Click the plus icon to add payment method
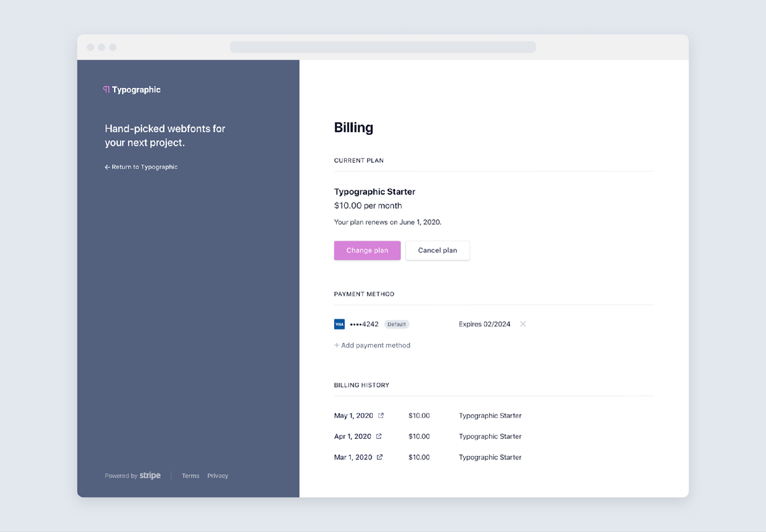Image resolution: width=766 pixels, height=532 pixels. click(x=337, y=345)
